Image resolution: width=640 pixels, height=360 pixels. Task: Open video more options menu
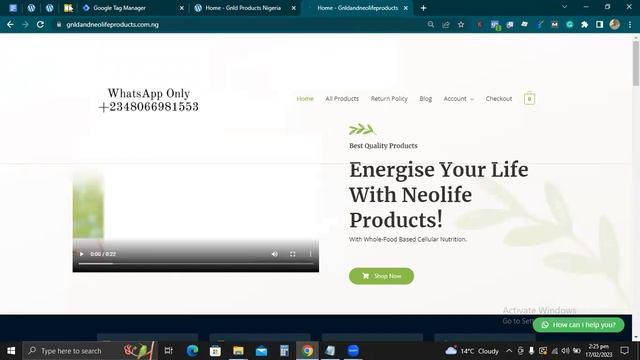pos(310,254)
